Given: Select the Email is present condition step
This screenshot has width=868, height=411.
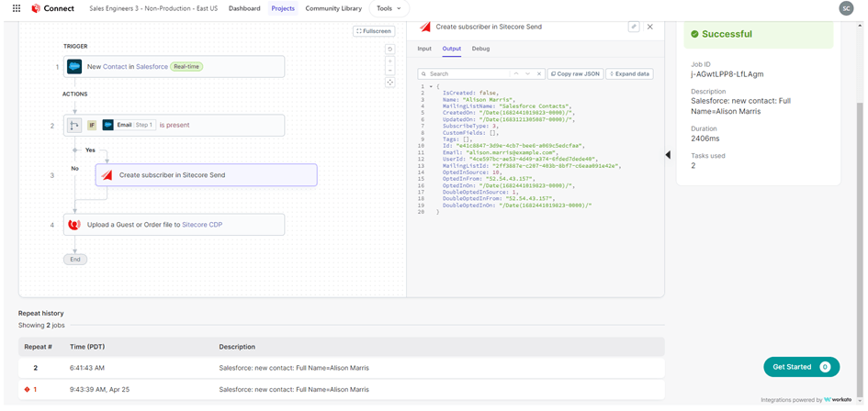Looking at the screenshot, I should pyautogui.click(x=174, y=125).
